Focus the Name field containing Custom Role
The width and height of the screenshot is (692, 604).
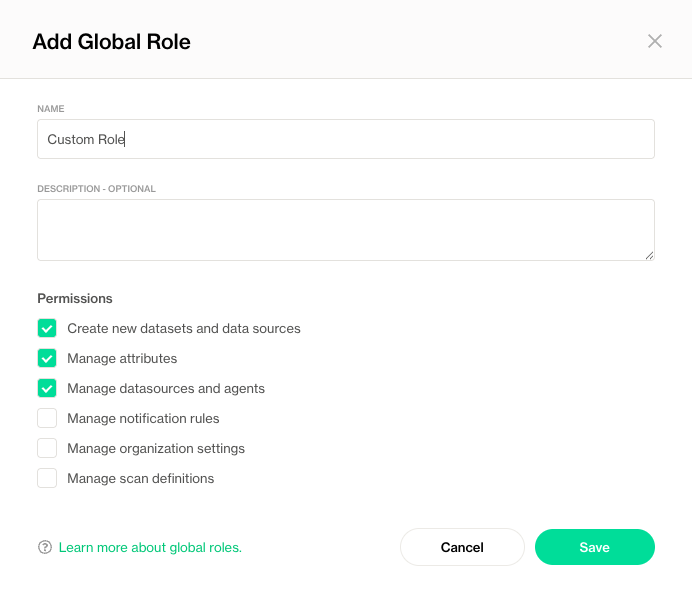[x=345, y=140]
